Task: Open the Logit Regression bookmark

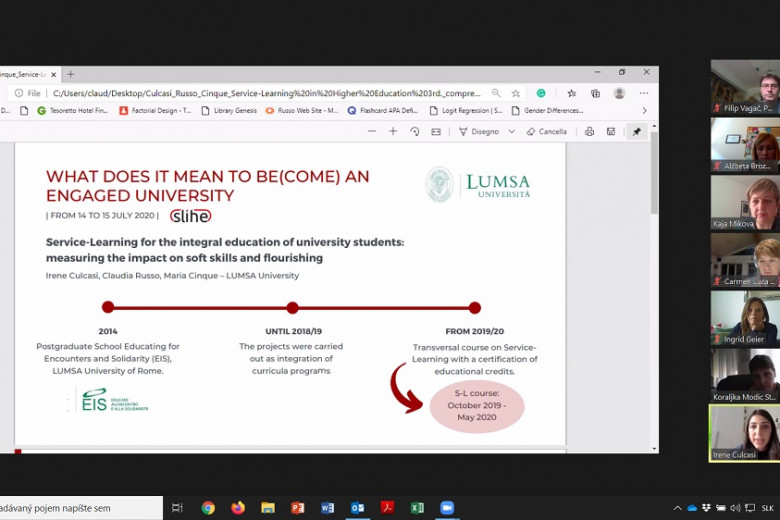Action: 466,110
